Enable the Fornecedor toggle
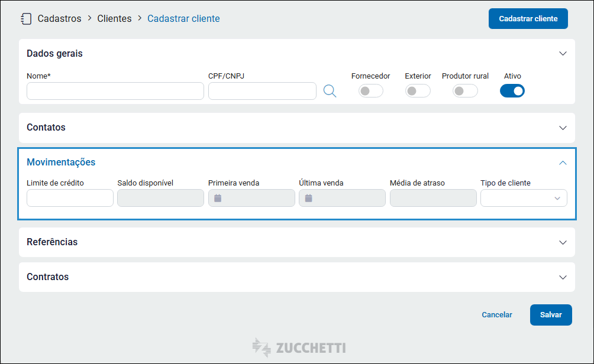Viewport: 594px width, 364px height. [371, 91]
